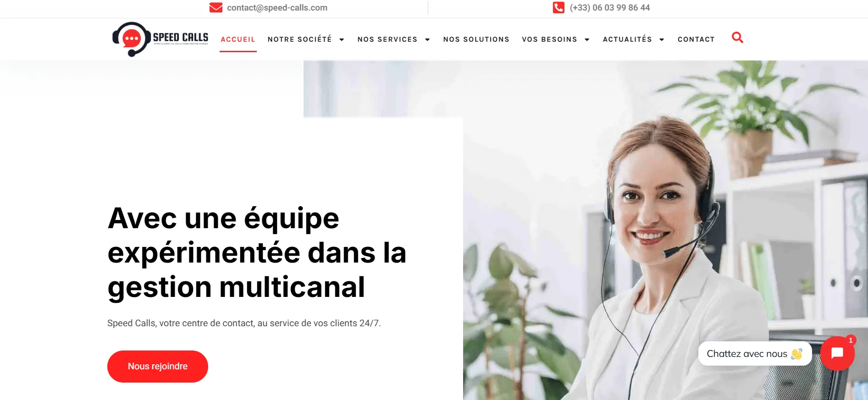Expand the Vos Besoins dropdown arrow
The height and width of the screenshot is (400, 868).
(587, 40)
